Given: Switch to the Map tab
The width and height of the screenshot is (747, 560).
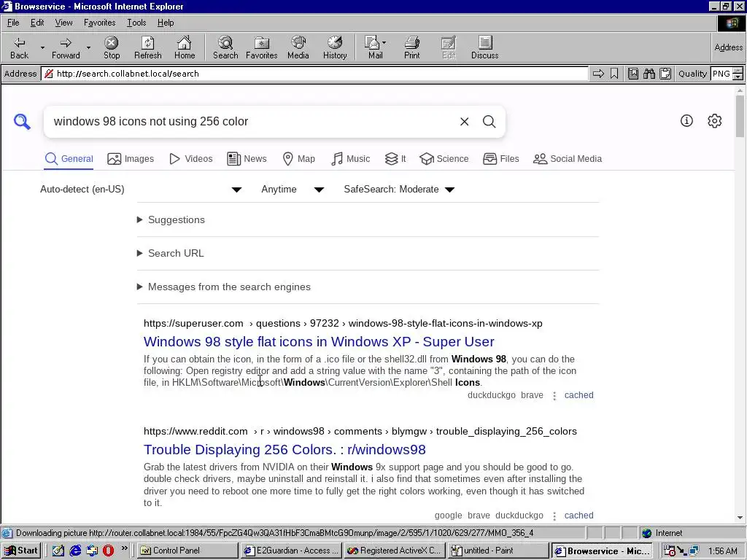Looking at the screenshot, I should [x=298, y=159].
